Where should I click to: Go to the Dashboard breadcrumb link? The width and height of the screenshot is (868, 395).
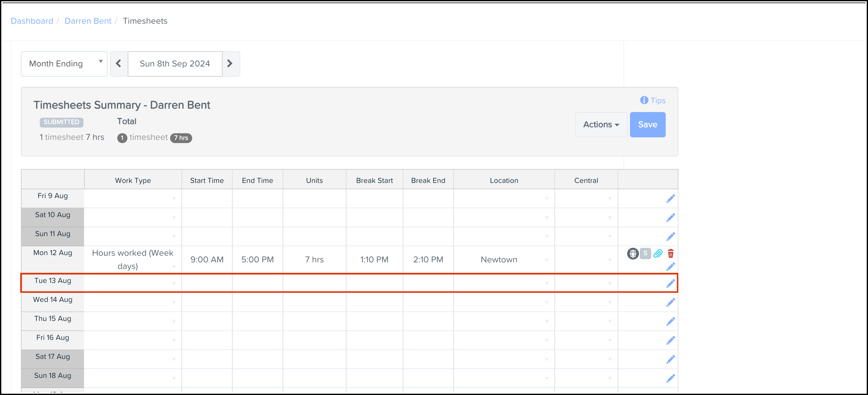tap(32, 21)
